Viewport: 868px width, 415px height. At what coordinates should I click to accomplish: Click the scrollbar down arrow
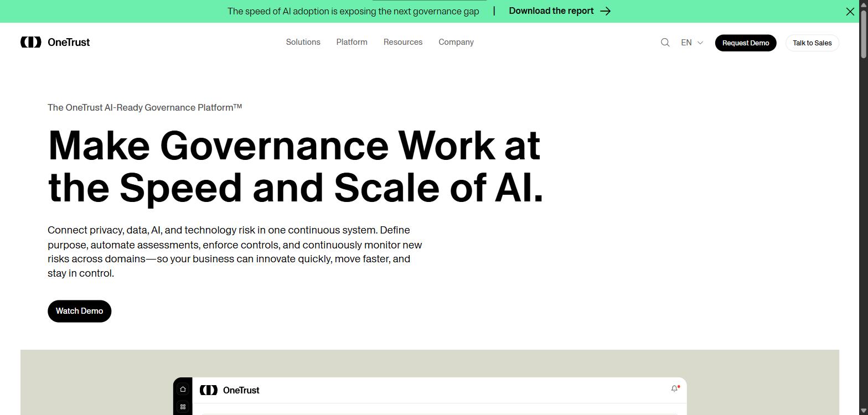(863, 411)
